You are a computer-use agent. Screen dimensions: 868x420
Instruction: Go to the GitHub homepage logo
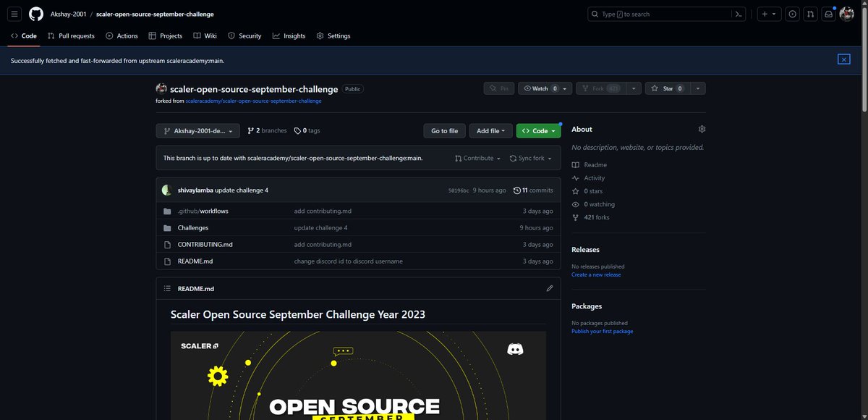(x=36, y=14)
